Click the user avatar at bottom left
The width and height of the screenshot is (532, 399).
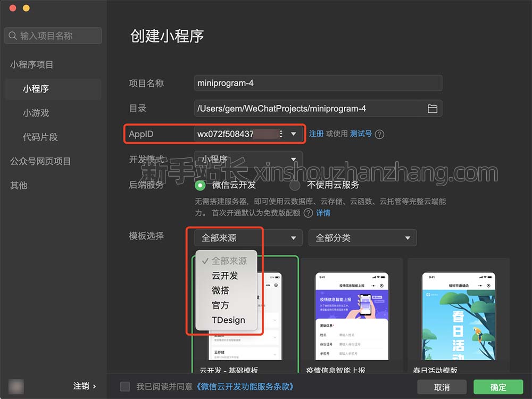[16, 386]
